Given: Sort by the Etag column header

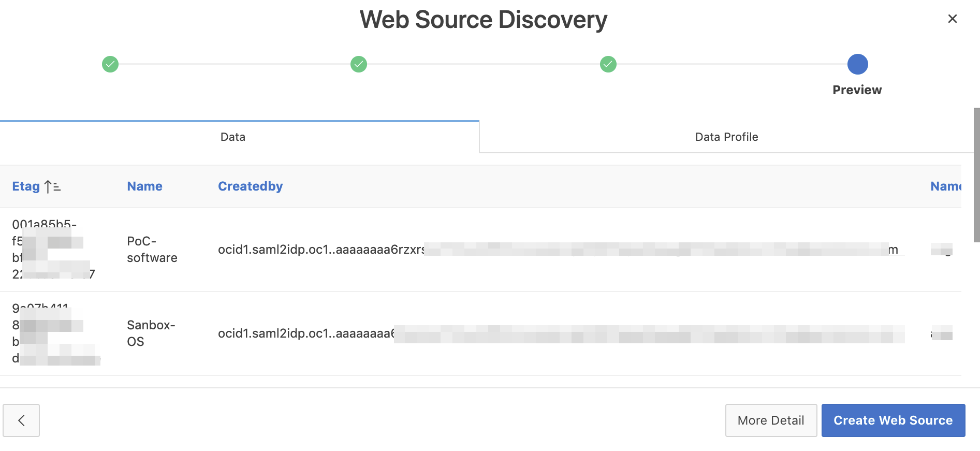Looking at the screenshot, I should click(x=26, y=186).
